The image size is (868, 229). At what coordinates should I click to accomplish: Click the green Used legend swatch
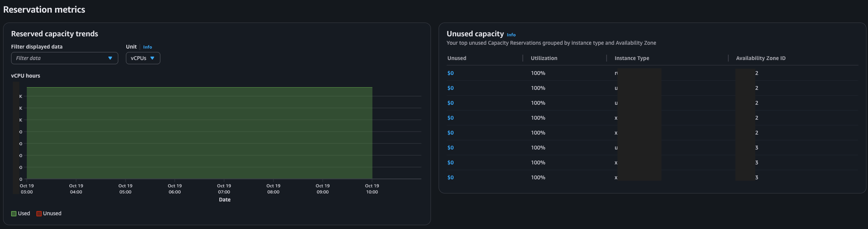tap(14, 214)
